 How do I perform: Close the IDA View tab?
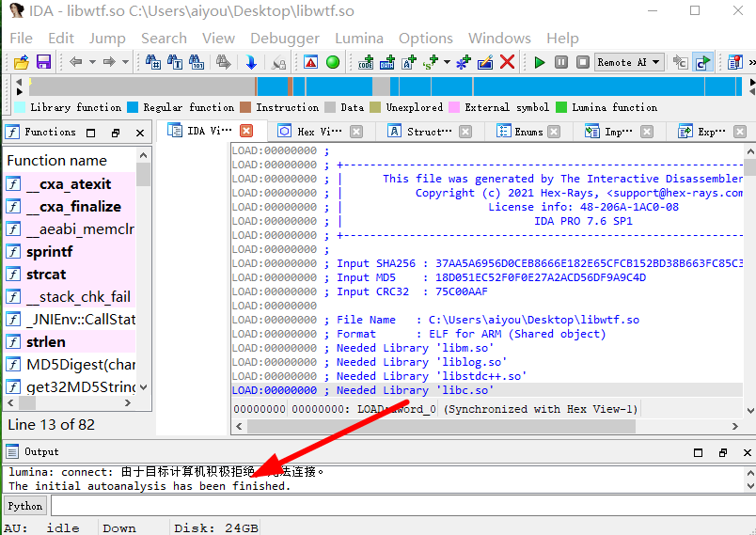coord(246,131)
